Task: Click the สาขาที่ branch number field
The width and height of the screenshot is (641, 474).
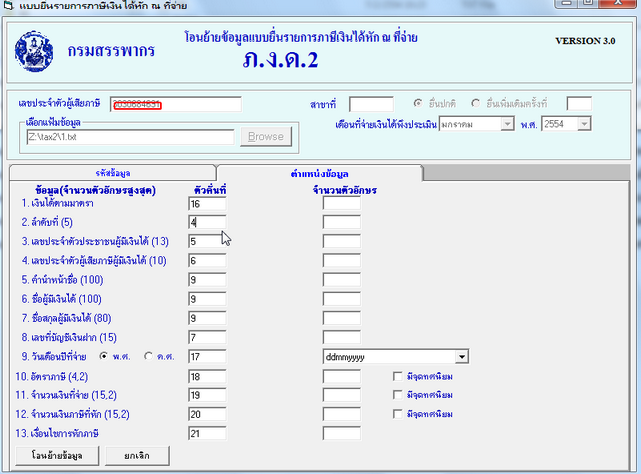Action: [370, 104]
